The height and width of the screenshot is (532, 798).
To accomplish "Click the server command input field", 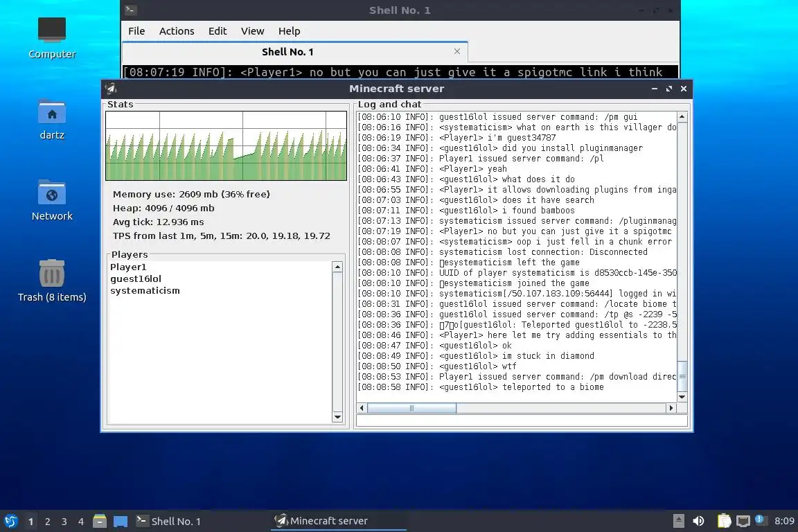I will 522,420.
